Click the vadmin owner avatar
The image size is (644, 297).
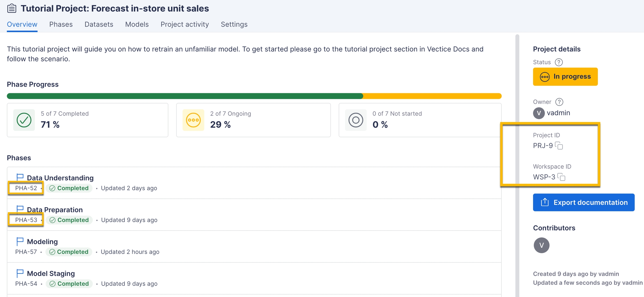[x=539, y=113]
